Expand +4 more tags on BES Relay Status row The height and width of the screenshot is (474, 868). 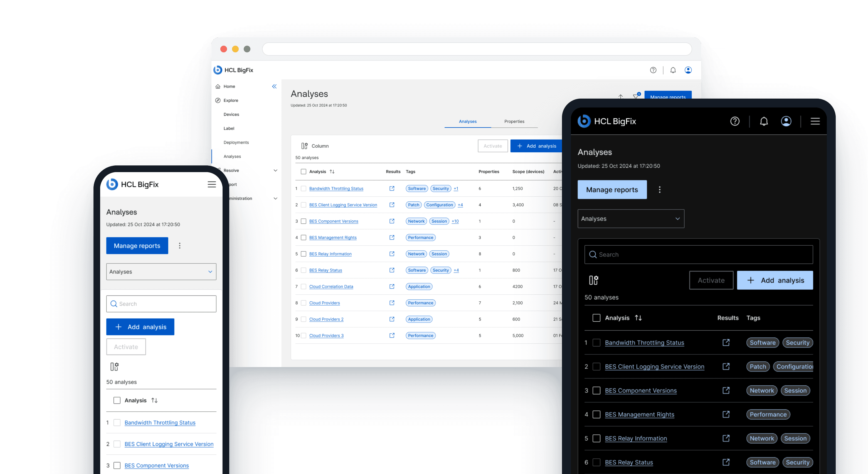[x=456, y=270]
